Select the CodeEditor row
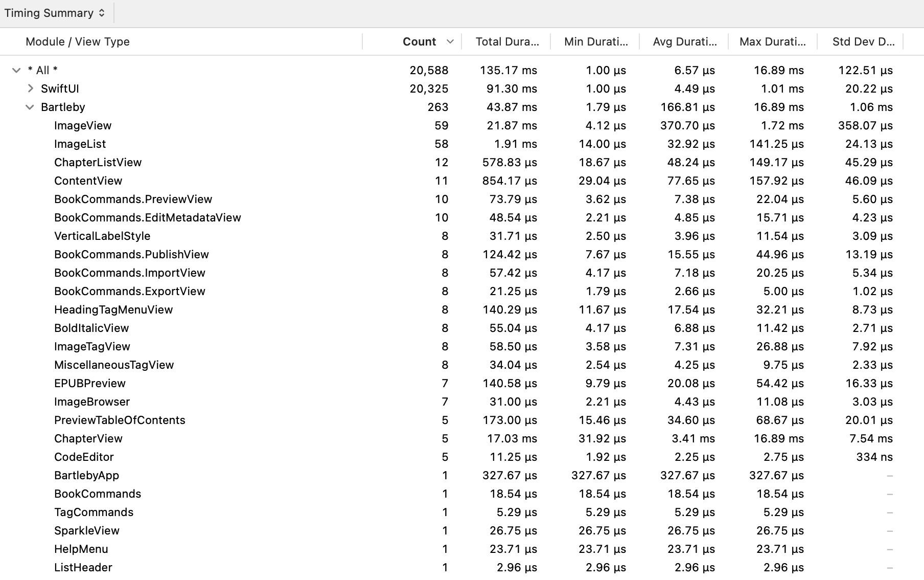Viewport: 924px width, 580px height. [84, 457]
